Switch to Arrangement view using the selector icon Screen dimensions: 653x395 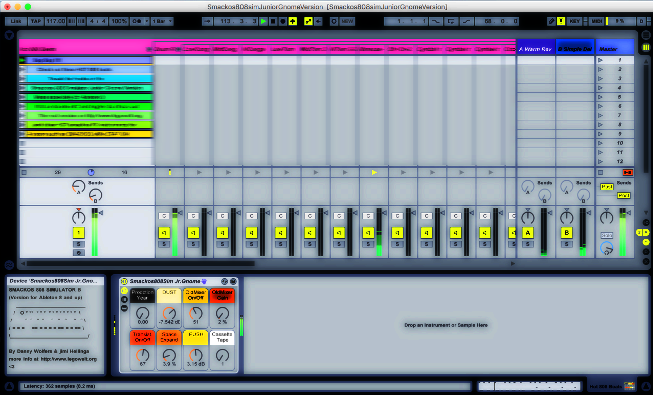tap(646, 35)
